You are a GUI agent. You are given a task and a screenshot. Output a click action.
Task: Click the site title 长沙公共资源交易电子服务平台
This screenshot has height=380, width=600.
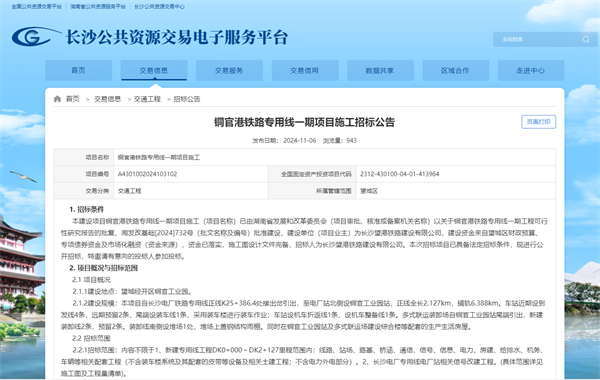tap(177, 37)
